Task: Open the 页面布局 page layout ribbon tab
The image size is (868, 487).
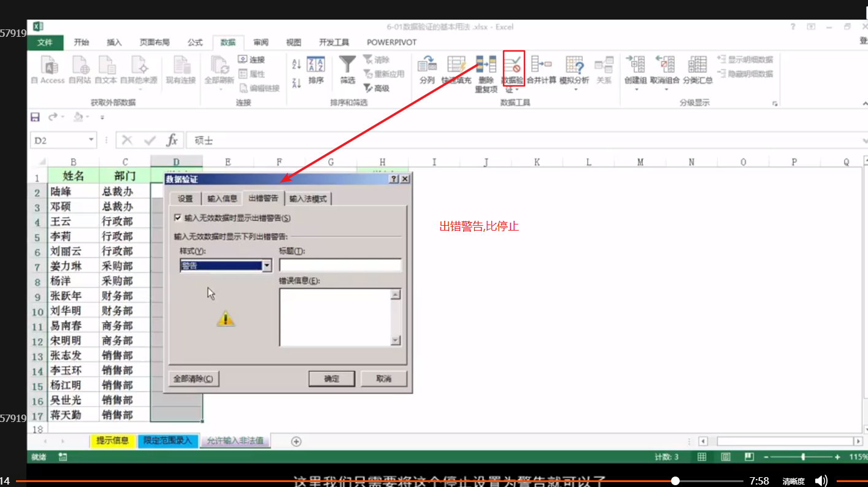Action: pyautogui.click(x=155, y=42)
